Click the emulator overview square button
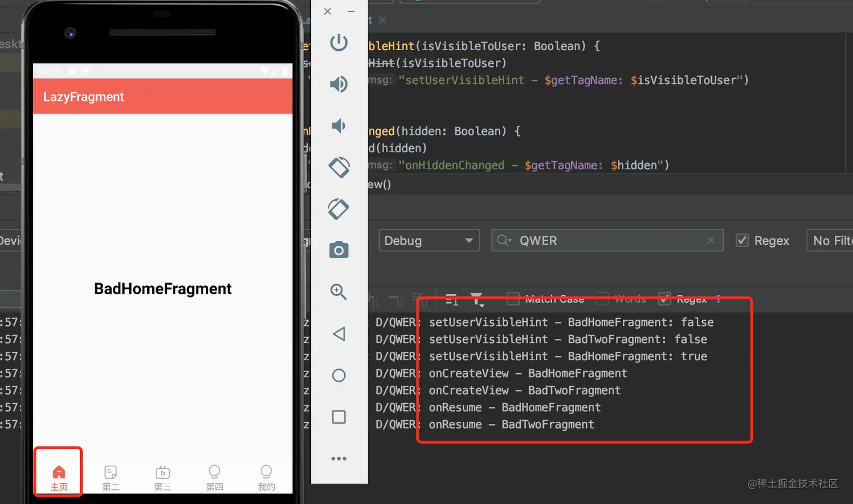The height and width of the screenshot is (504, 853). pos(339,417)
